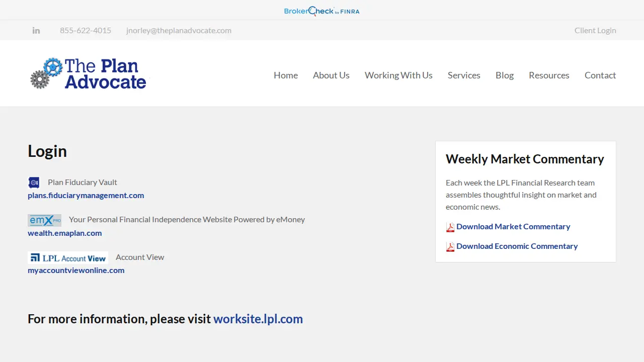Click the 'Plan Fiduciary Vault' label
This screenshot has height=362, width=644.
point(83,182)
